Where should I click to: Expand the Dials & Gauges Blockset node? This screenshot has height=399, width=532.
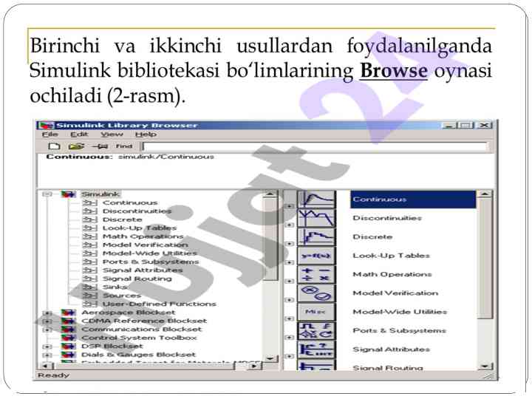[47, 355]
